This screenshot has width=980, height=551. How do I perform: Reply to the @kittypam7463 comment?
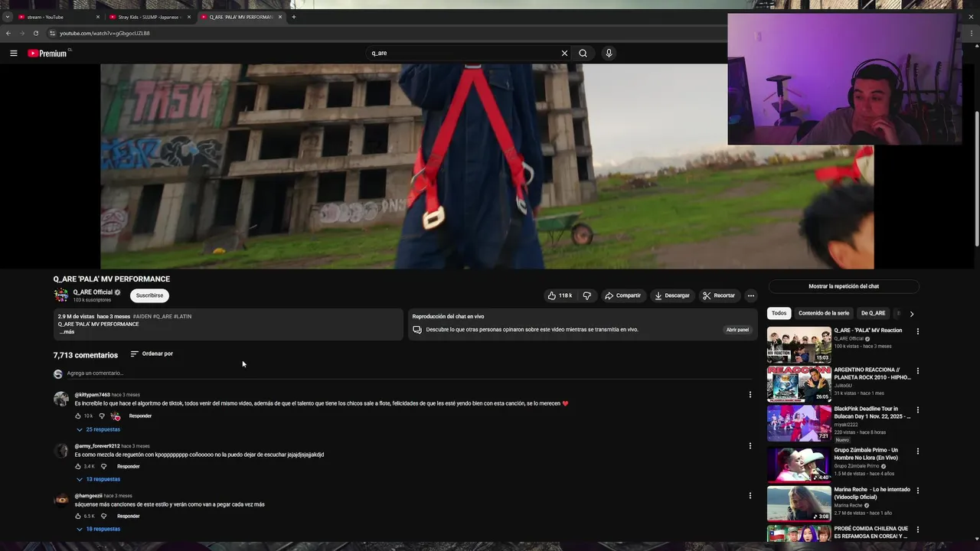coord(140,416)
